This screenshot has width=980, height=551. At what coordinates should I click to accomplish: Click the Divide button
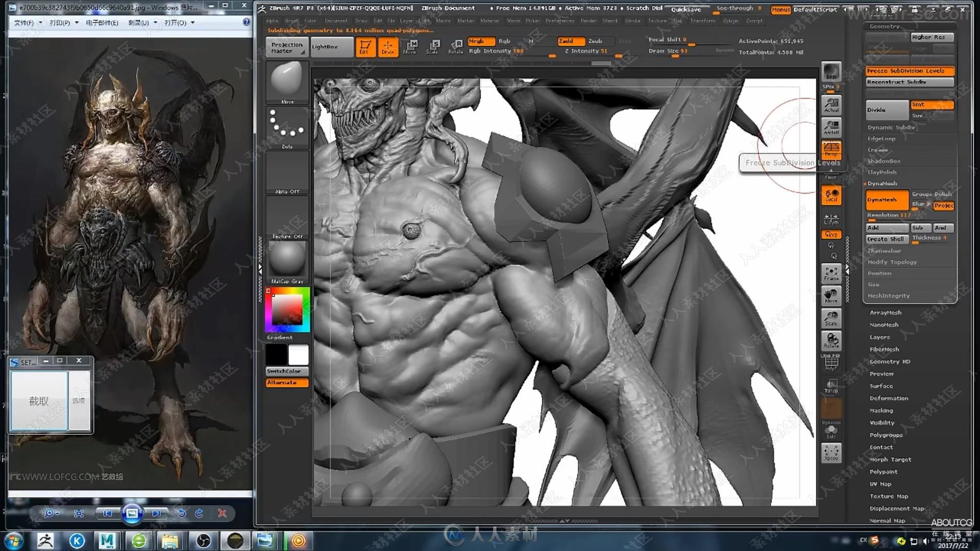pos(887,110)
